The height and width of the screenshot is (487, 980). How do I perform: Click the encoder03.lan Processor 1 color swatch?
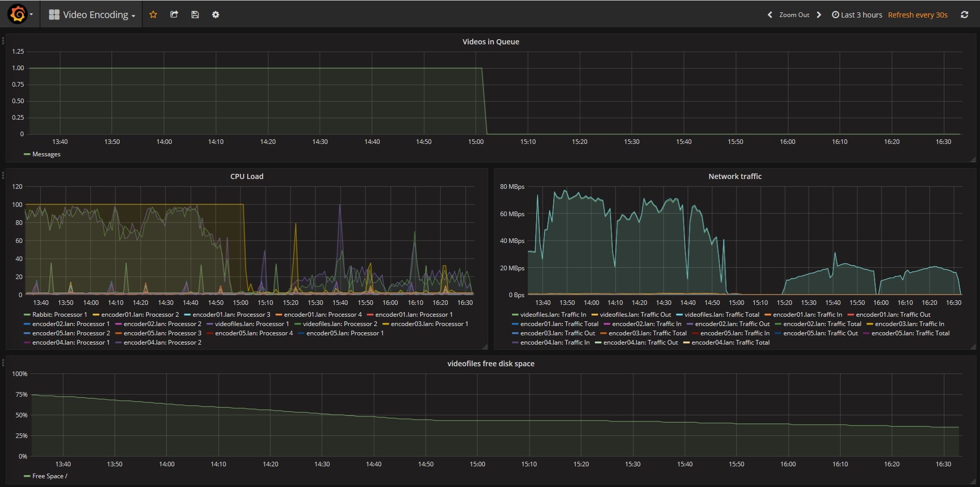(386, 323)
